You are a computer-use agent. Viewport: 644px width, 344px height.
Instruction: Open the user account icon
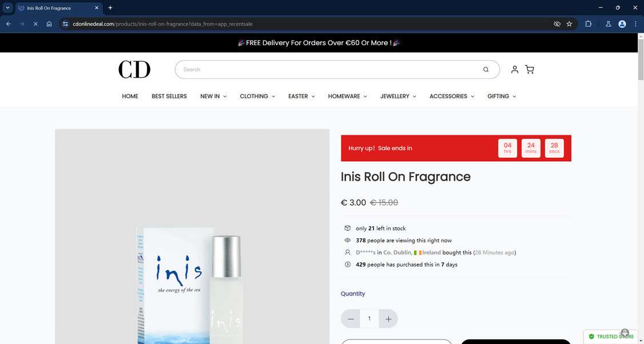click(515, 69)
